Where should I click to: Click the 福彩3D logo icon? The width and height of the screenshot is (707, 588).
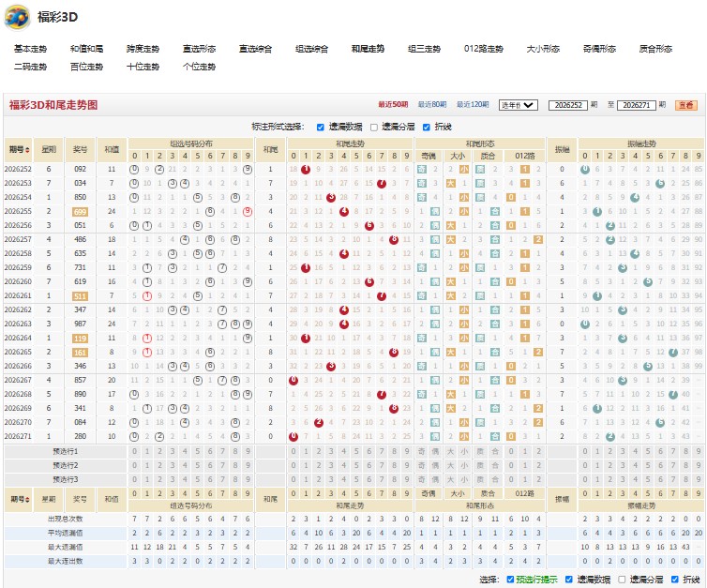(x=17, y=17)
